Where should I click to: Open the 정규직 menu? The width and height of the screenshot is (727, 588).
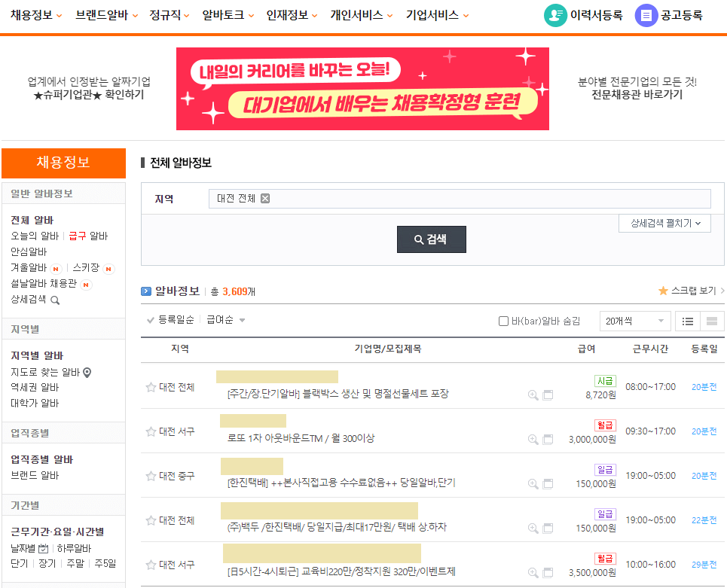pos(167,14)
